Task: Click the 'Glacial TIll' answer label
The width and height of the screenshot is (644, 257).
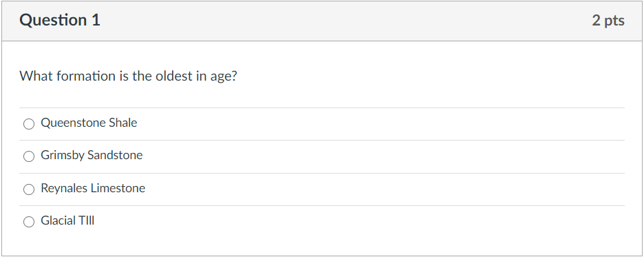Action: 67,220
